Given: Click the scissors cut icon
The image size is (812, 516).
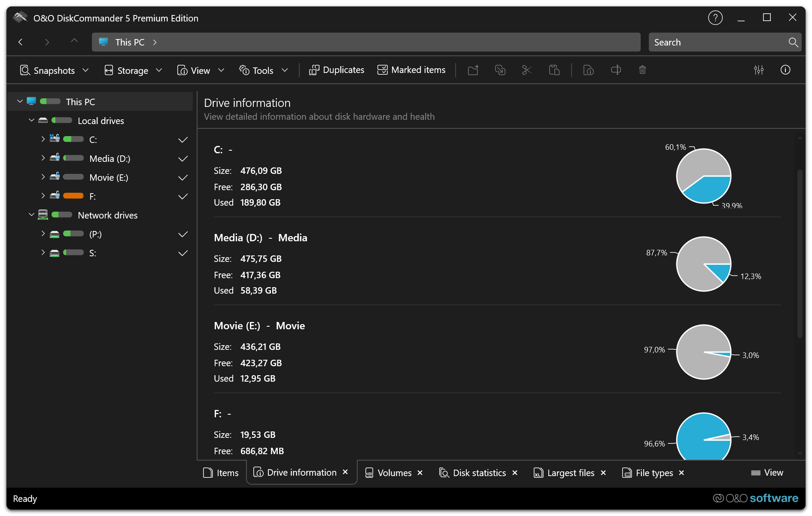Looking at the screenshot, I should 527,70.
